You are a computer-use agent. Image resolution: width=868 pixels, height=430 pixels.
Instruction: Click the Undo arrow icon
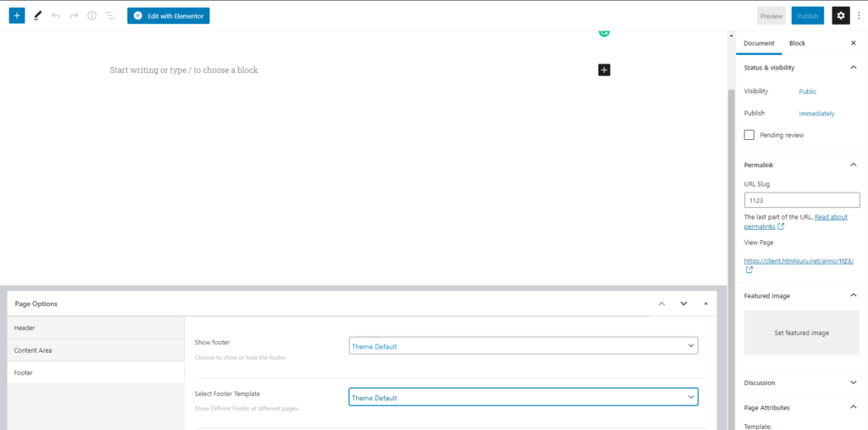coord(55,15)
